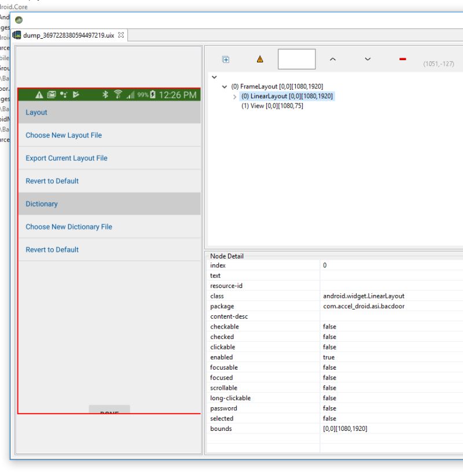Click the enabled value true
Viewport: 463px width, 476px height.
pos(328,357)
